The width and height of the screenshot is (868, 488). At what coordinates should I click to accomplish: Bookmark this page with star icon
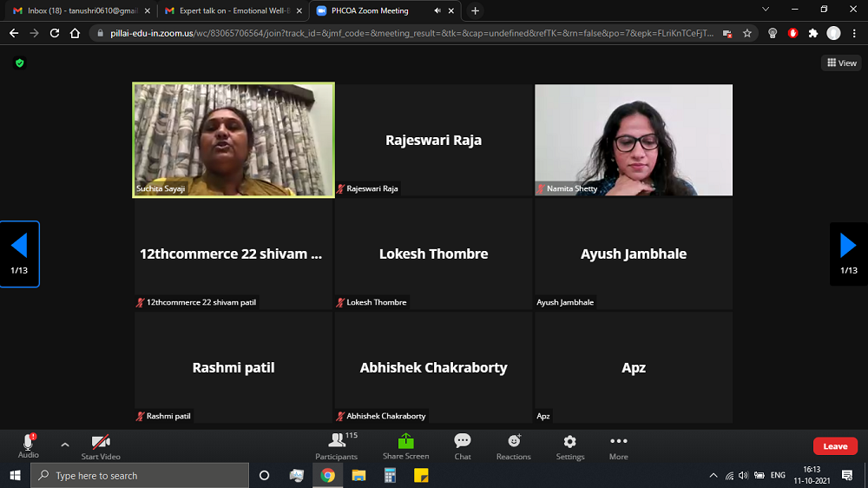point(746,33)
